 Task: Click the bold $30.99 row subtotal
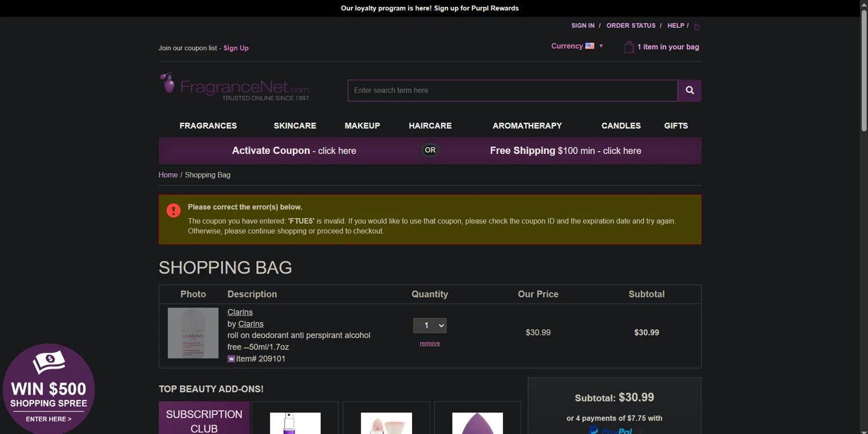[x=646, y=332]
